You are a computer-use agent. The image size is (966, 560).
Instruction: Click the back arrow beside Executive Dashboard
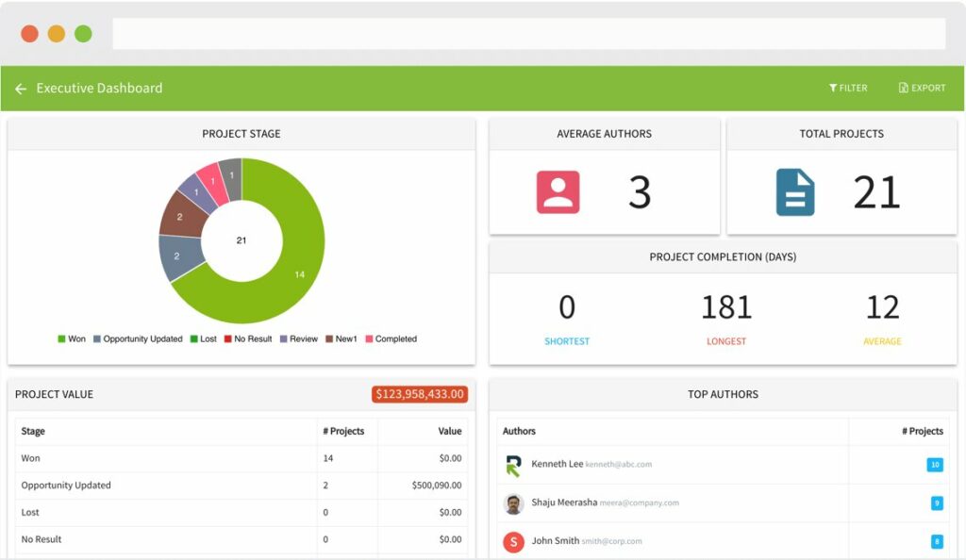[21, 89]
